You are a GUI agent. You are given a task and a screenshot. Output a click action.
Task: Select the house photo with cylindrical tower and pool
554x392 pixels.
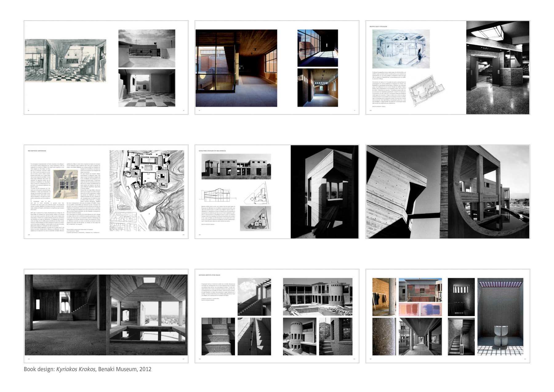317,297
